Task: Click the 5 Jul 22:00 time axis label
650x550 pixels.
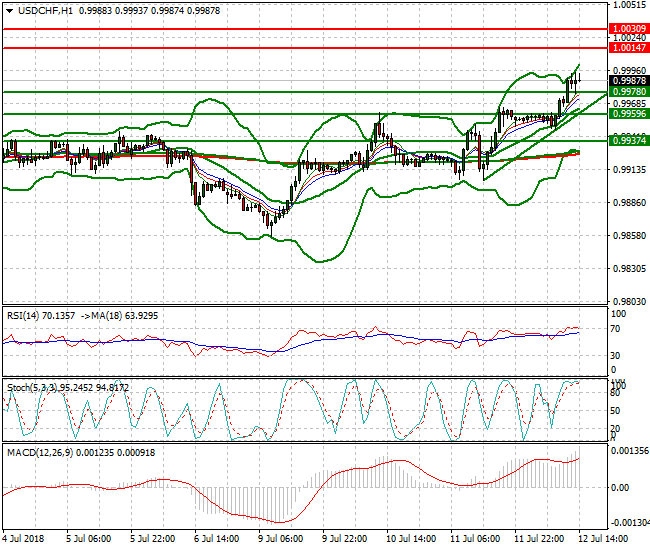Action: pos(153,539)
